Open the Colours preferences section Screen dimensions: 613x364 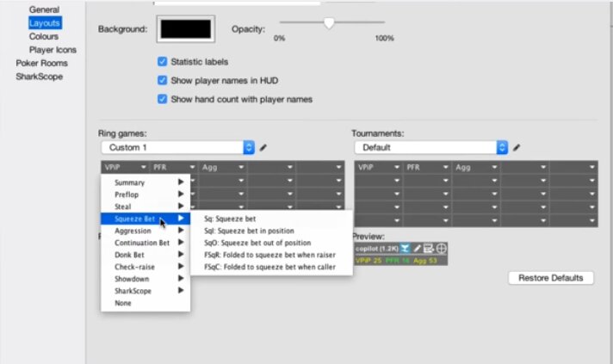pyautogui.click(x=44, y=36)
